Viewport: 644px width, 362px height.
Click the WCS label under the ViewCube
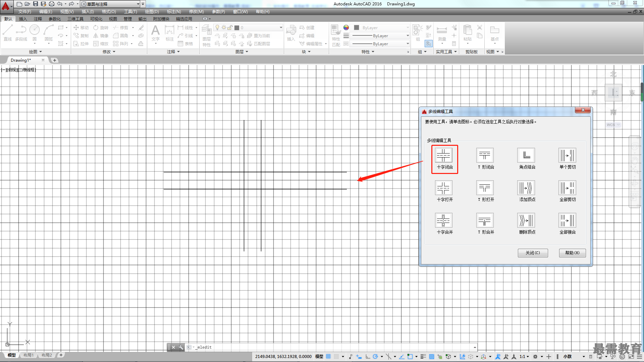point(611,125)
